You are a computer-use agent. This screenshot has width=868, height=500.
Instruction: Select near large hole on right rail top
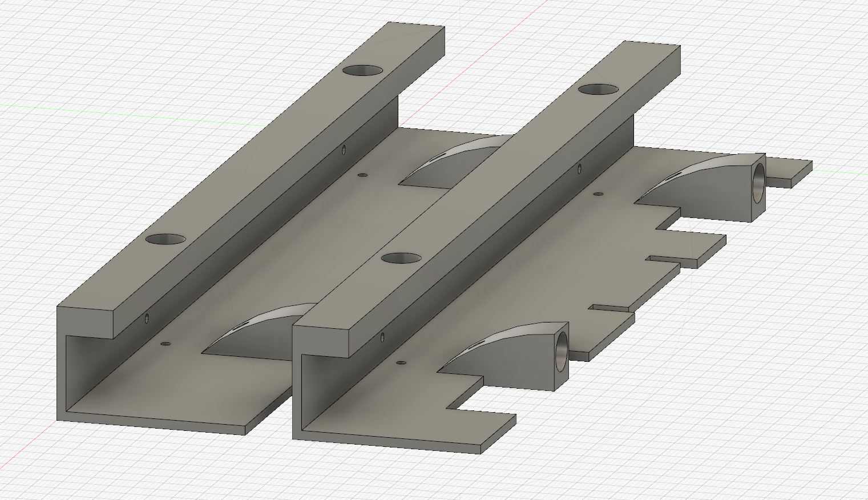pos(402,258)
